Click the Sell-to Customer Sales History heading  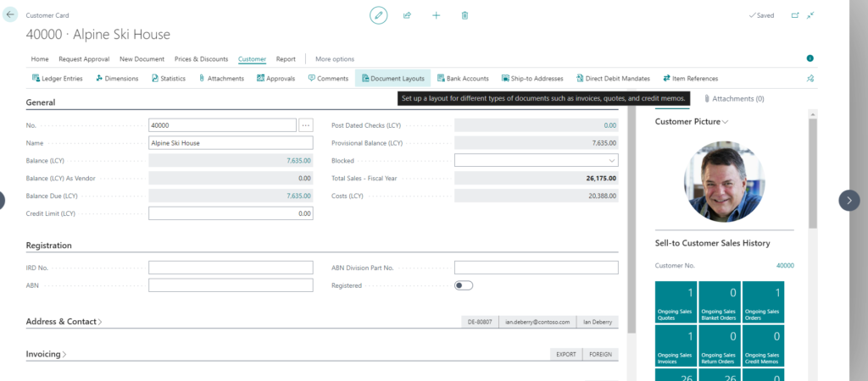(x=712, y=243)
